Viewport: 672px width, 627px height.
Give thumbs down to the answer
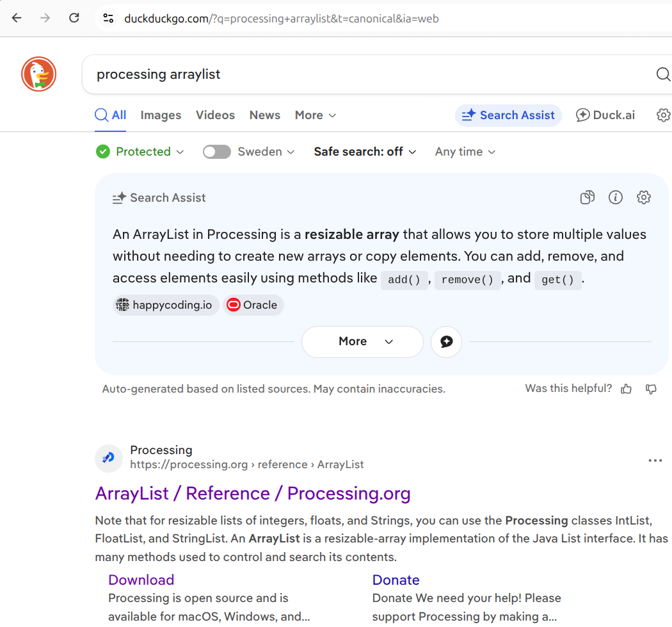click(651, 389)
